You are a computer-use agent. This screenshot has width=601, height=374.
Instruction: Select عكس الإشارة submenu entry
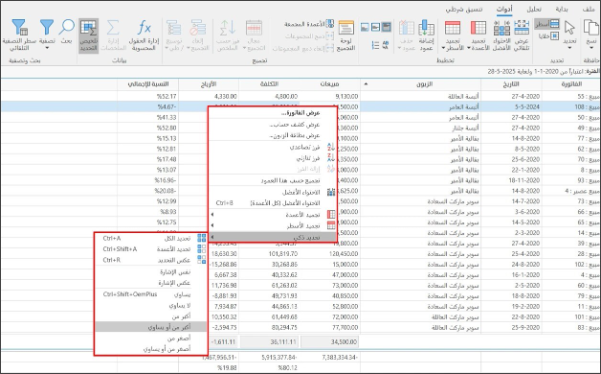[151, 283]
